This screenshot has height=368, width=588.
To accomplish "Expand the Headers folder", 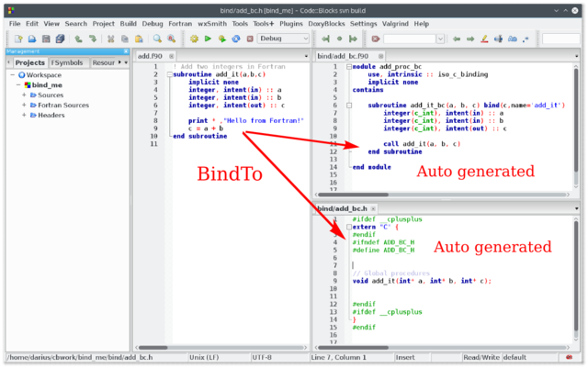I will pyautogui.click(x=24, y=116).
